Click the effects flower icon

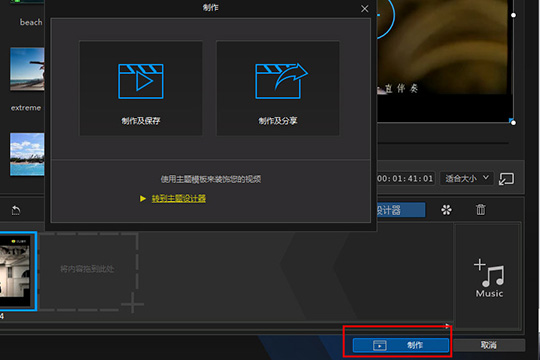click(x=446, y=210)
